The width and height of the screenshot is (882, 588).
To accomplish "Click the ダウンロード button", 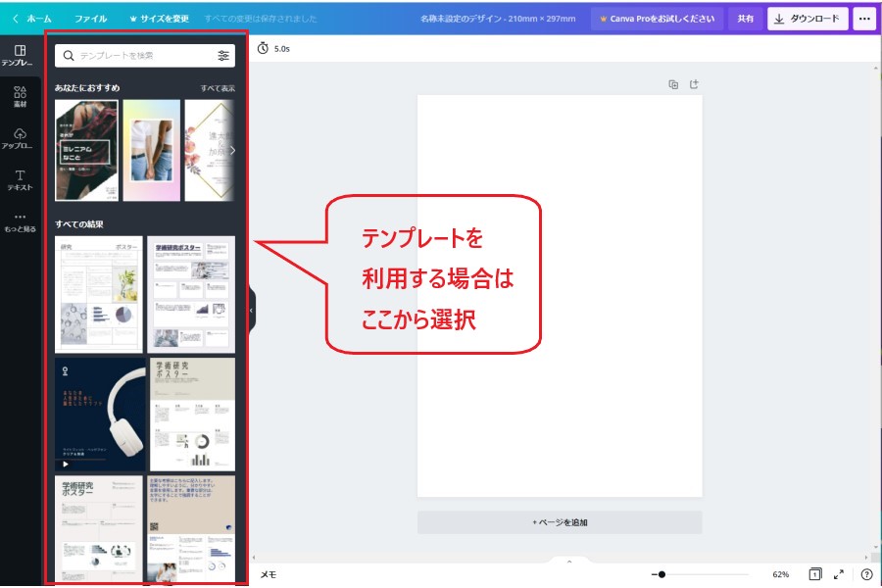I will (808, 19).
